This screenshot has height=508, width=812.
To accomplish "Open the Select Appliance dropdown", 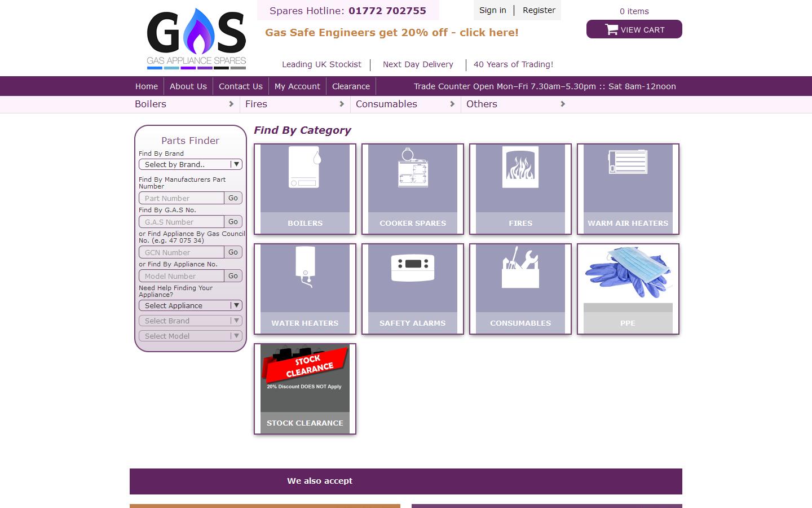I will coord(190,305).
